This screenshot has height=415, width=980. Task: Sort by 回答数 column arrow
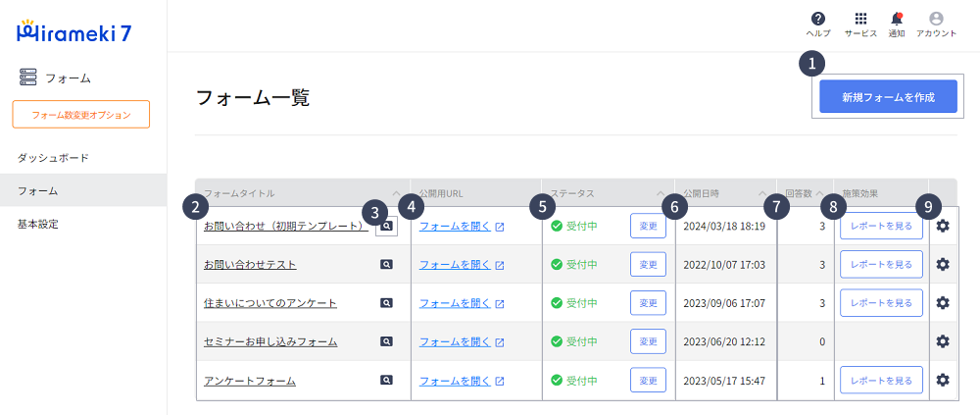(819, 193)
